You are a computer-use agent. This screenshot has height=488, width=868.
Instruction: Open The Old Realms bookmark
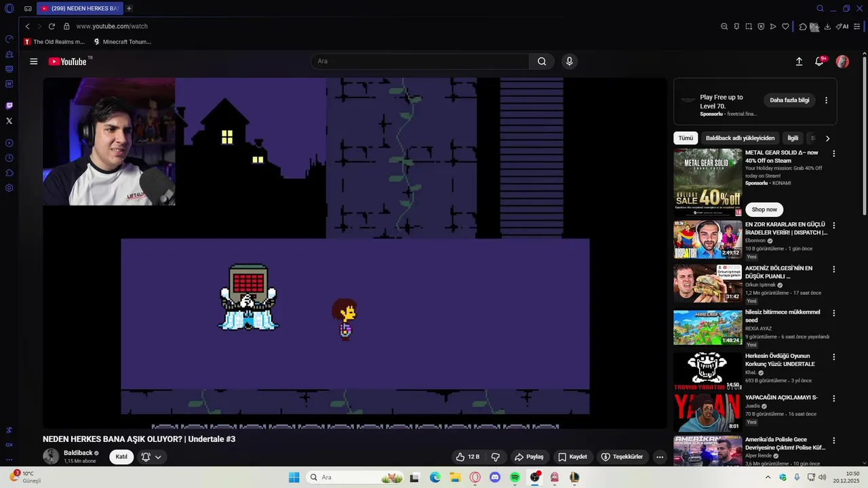pos(54,42)
